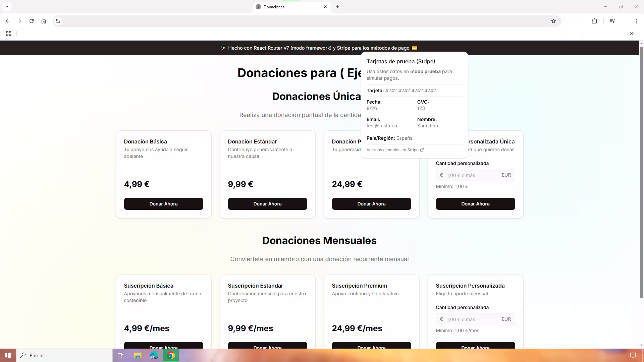Viewport: 644px width, 362px height.
Task: Open the extensions puzzle icon
Action: (594, 21)
